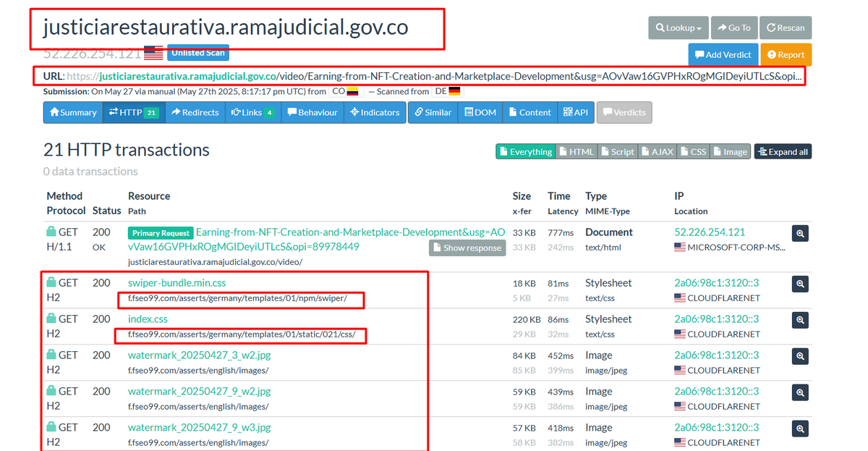The height and width of the screenshot is (451, 868).
Task: Click the '0 data transactions' text
Action: [x=90, y=172]
